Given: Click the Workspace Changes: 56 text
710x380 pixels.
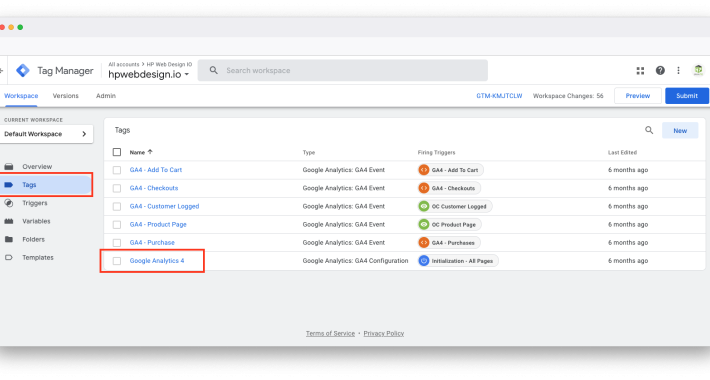Looking at the screenshot, I should (568, 96).
